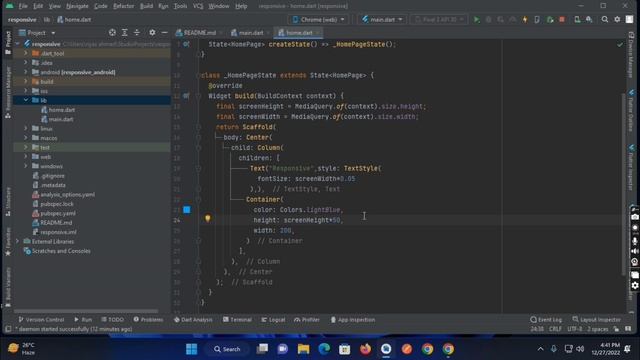Open Resource Manager side panel
The height and width of the screenshot is (360, 640).
point(8,92)
